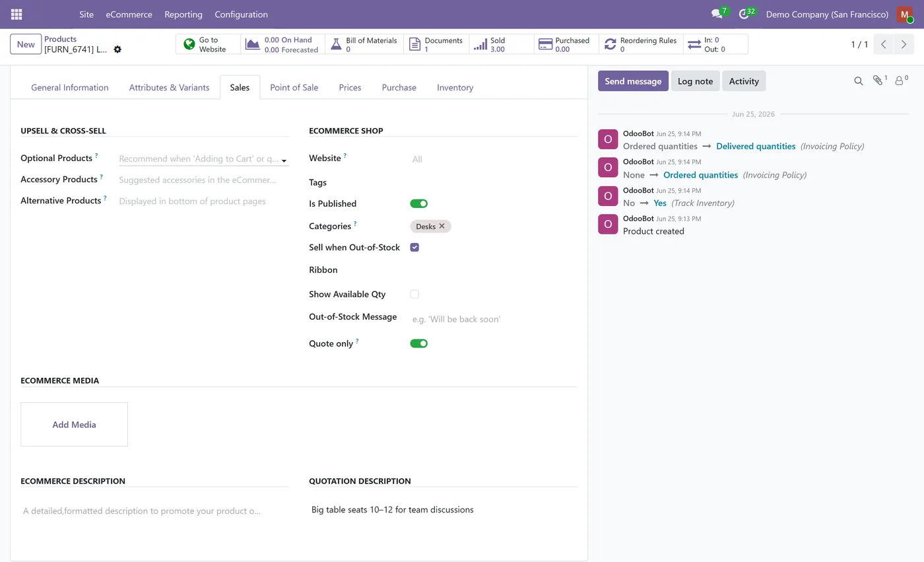The image size is (924, 562).
Task: Click the New button
Action: pyautogui.click(x=26, y=44)
